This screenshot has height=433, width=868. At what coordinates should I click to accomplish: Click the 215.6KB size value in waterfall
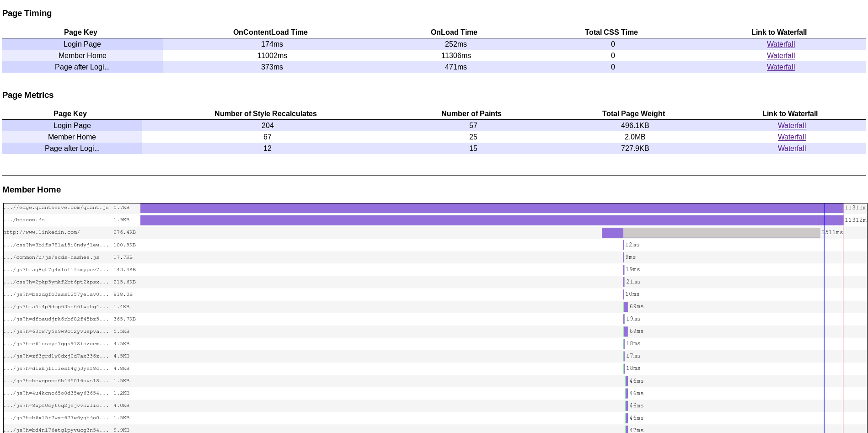[x=125, y=282]
